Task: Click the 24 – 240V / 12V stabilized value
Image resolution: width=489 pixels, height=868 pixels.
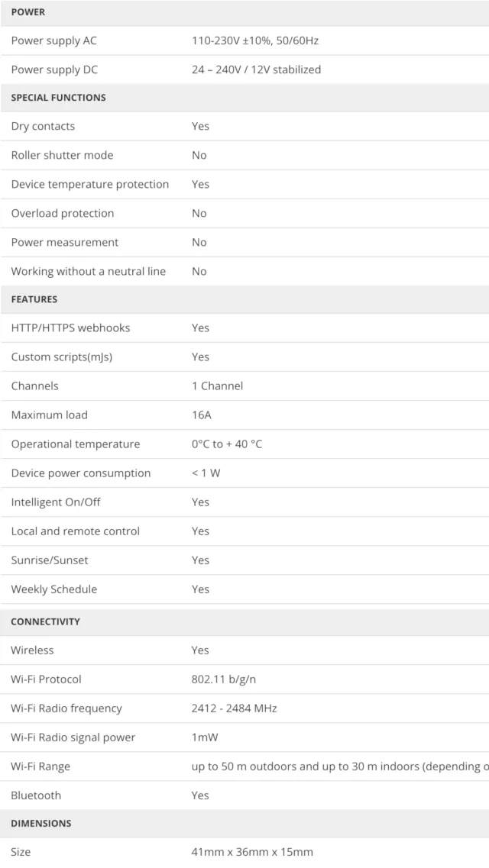Action: (x=256, y=69)
